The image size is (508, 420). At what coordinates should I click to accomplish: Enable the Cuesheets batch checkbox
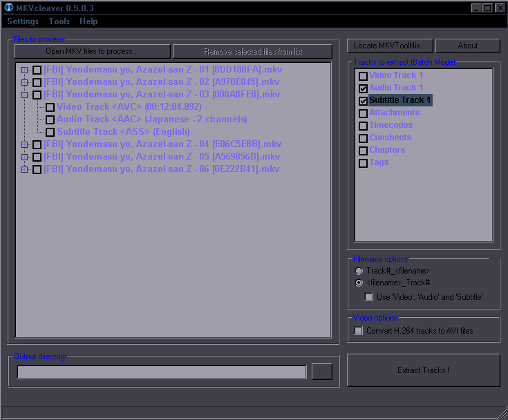pos(363,138)
